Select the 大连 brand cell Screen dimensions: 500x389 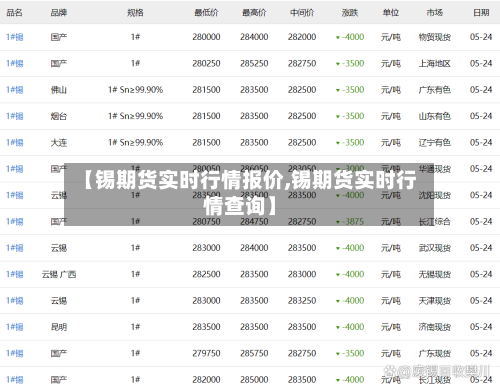tap(59, 143)
